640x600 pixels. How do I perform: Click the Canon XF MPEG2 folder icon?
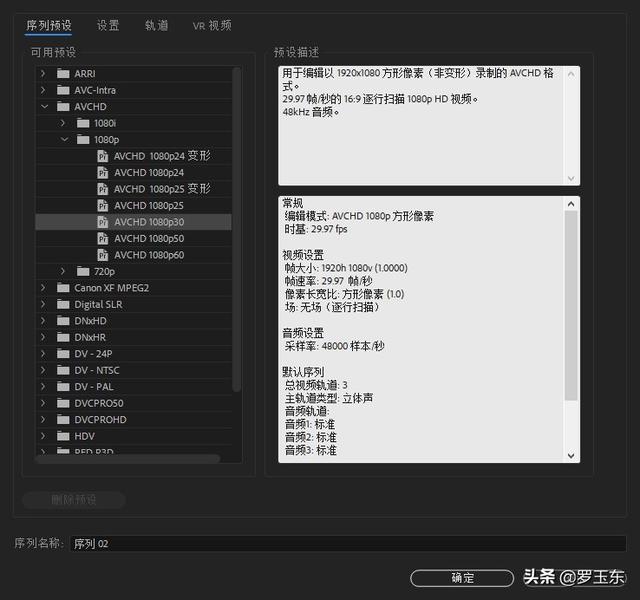[x=63, y=287]
